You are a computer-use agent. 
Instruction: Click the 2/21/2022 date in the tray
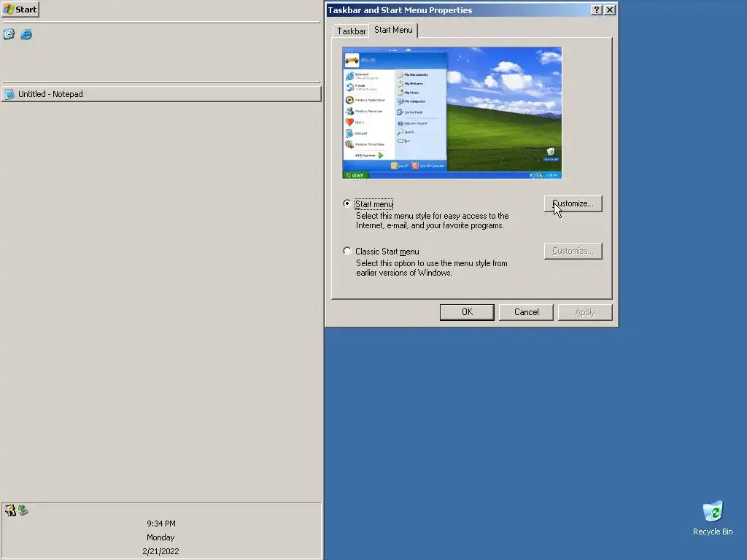[x=160, y=551]
